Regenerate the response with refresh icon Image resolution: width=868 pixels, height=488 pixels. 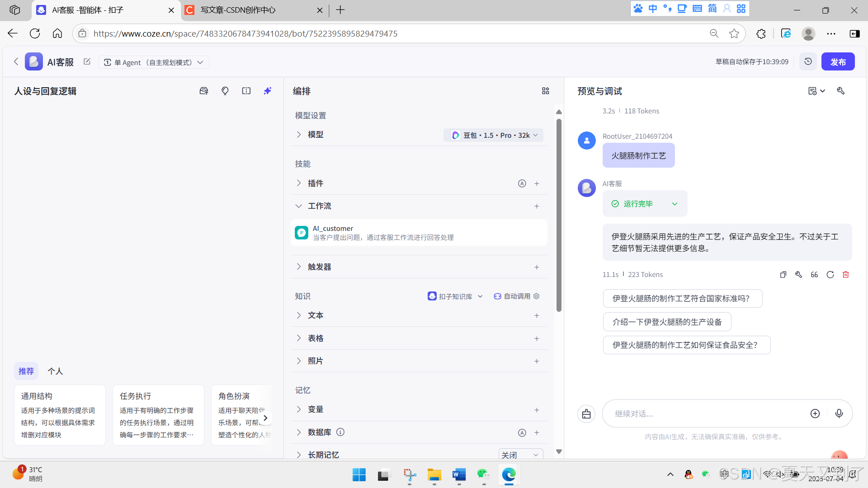830,275
